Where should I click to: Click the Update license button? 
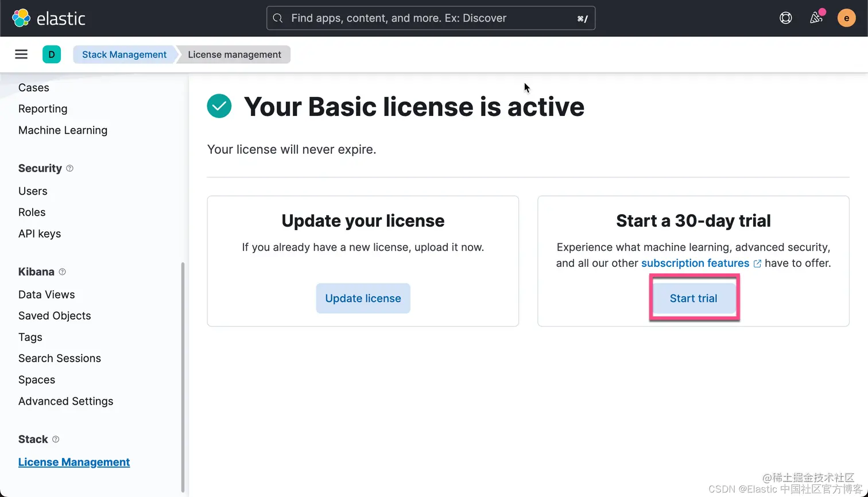point(363,298)
